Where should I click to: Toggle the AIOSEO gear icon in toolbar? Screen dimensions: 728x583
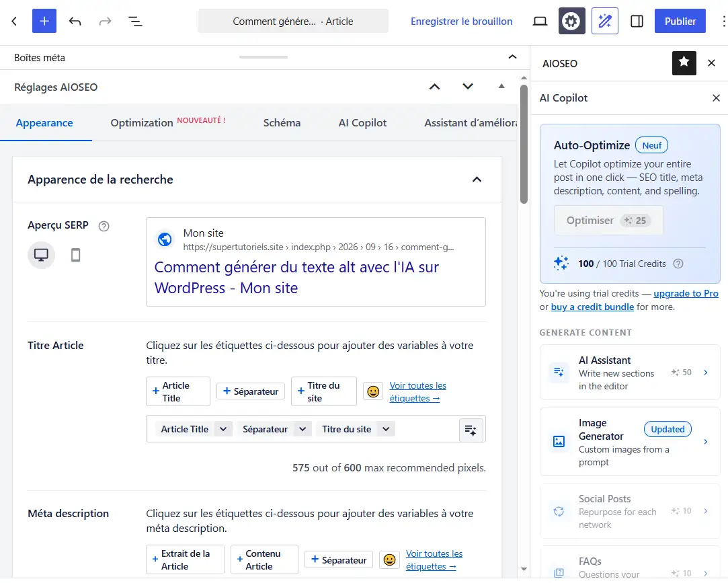[x=571, y=21]
